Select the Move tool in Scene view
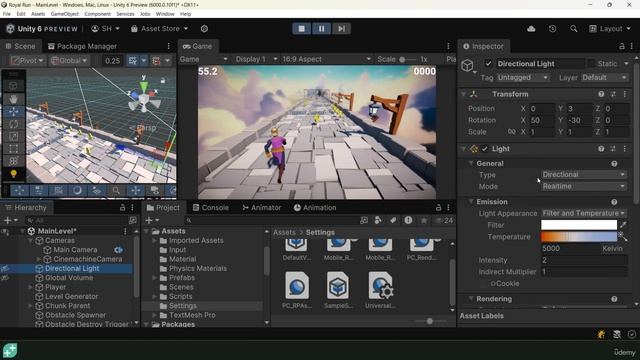This screenshot has height=360, width=640. [x=13, y=111]
